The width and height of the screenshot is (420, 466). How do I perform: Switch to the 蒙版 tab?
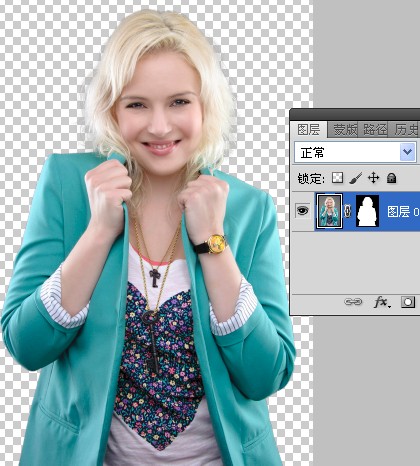[x=344, y=129]
